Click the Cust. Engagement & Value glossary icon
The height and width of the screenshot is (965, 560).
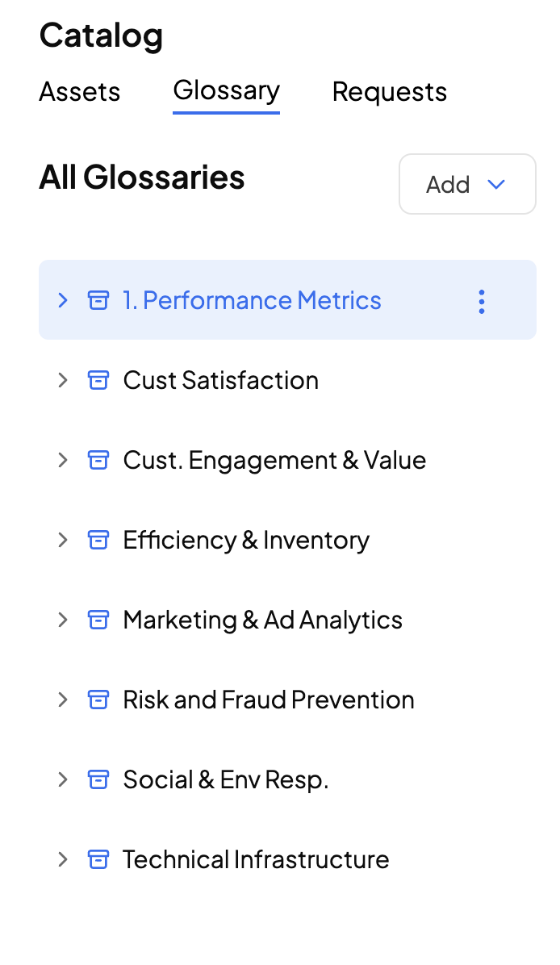pos(98,461)
